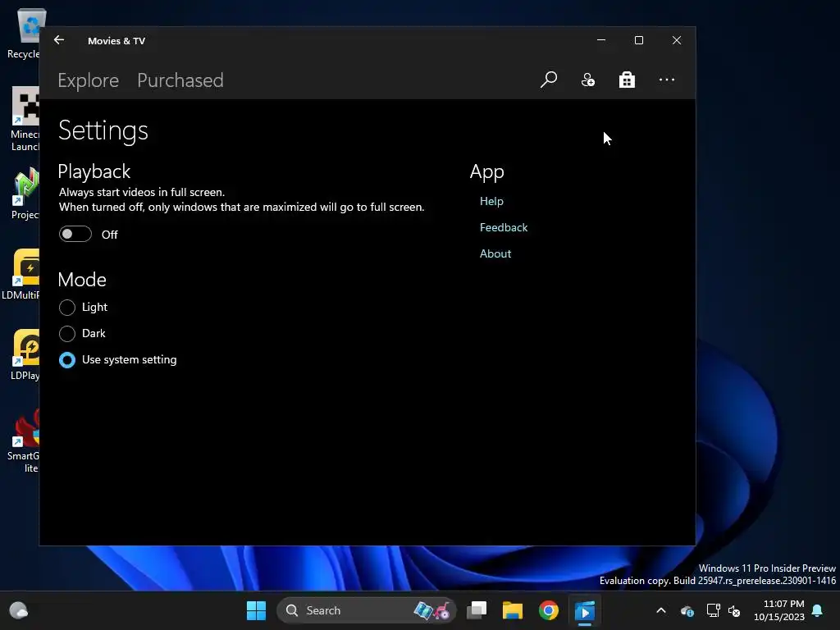Click the muted volume tray icon
The width and height of the screenshot is (840, 630).
pos(734,610)
